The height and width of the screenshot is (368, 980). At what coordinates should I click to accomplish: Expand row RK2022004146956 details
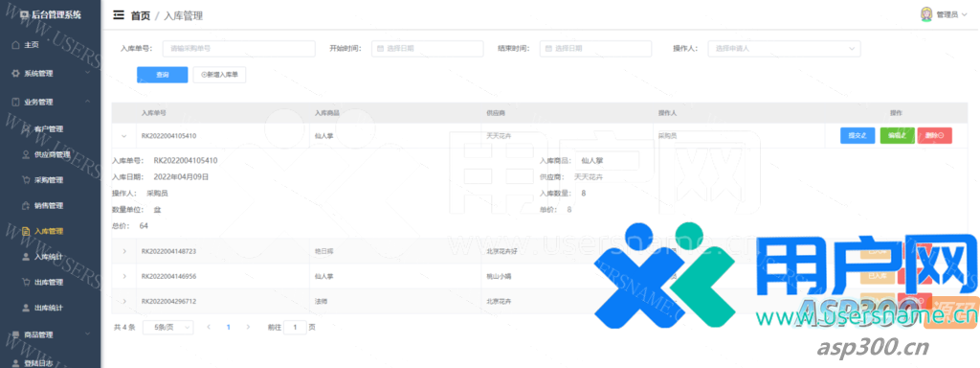click(123, 276)
